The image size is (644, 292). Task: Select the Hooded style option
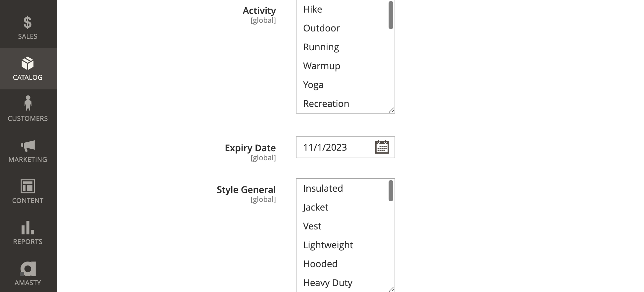320,264
